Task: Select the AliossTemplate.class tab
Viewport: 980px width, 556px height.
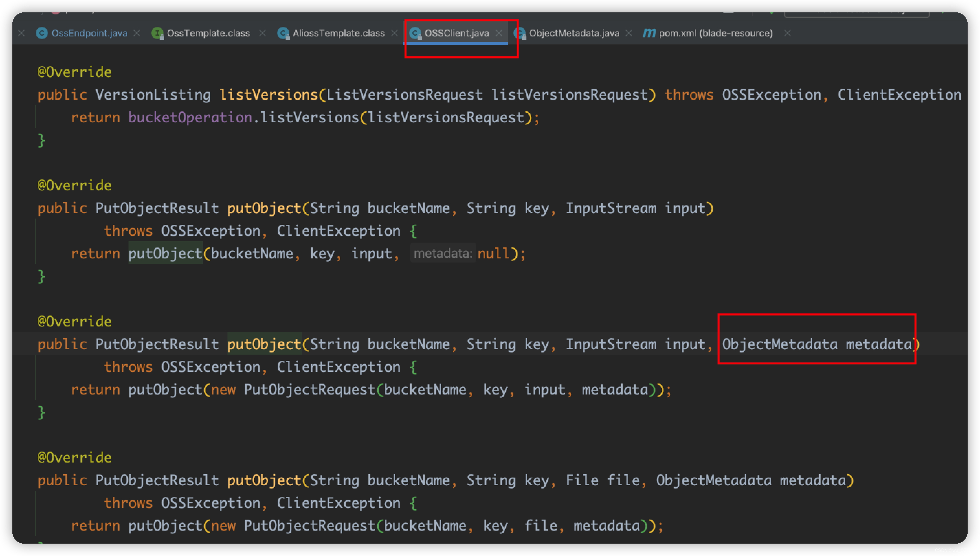Action: click(x=338, y=33)
